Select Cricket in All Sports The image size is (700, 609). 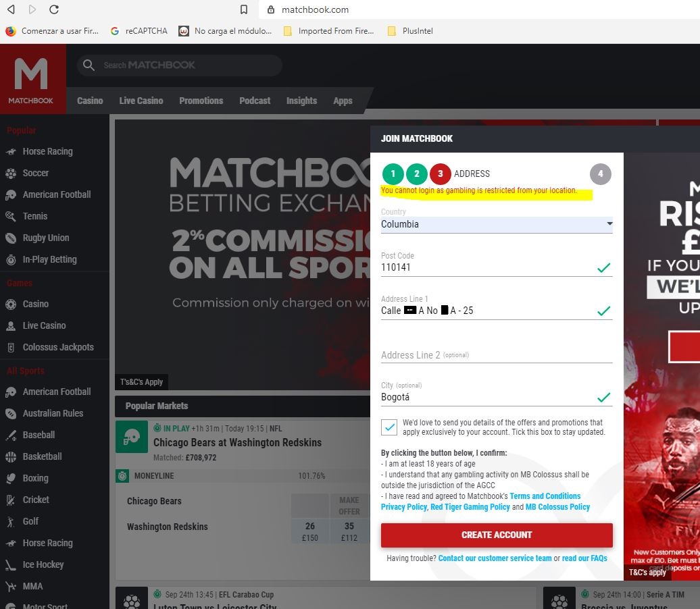(55, 500)
